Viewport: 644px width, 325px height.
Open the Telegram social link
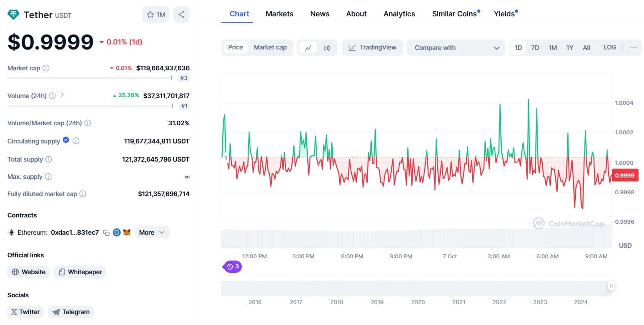click(x=71, y=312)
